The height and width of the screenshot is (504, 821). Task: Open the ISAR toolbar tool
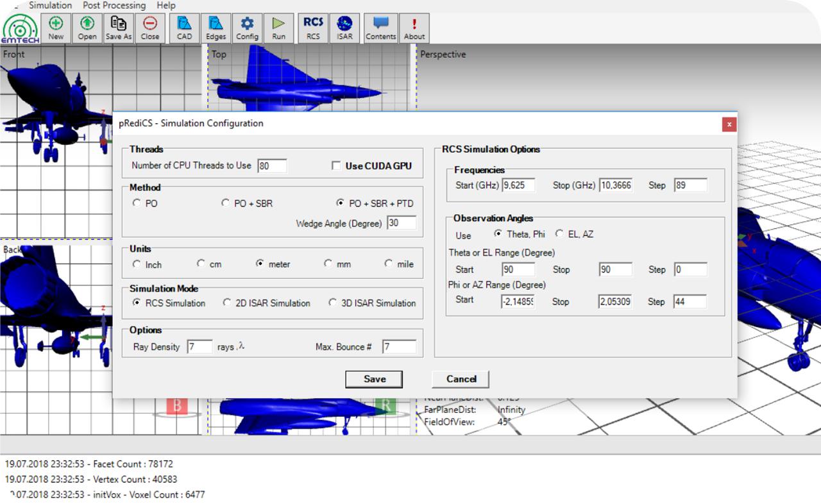pyautogui.click(x=344, y=29)
